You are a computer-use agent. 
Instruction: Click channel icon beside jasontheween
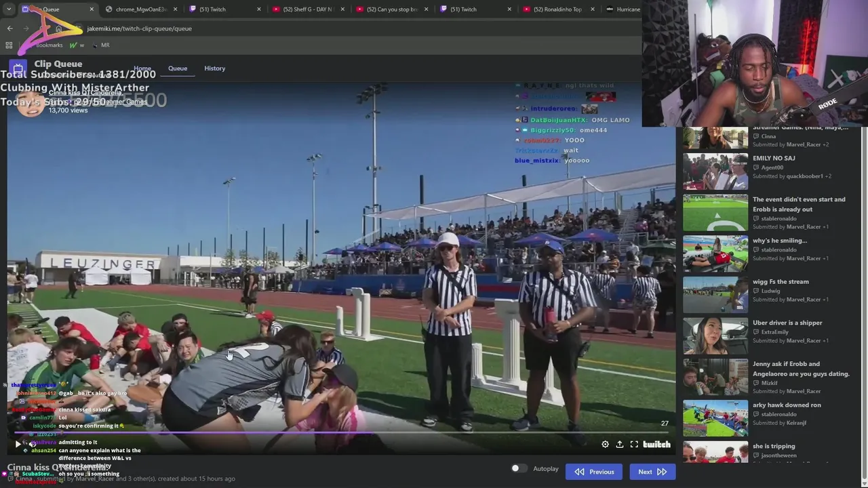(756, 455)
